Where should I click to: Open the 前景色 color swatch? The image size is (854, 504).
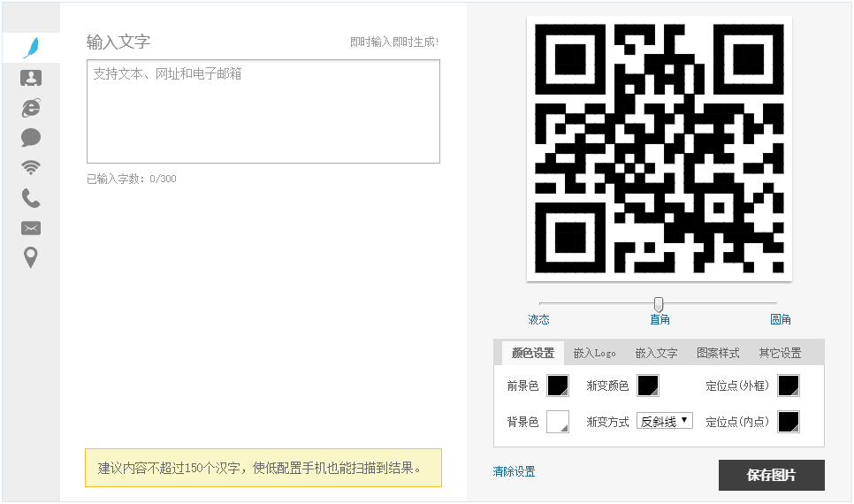tap(558, 386)
